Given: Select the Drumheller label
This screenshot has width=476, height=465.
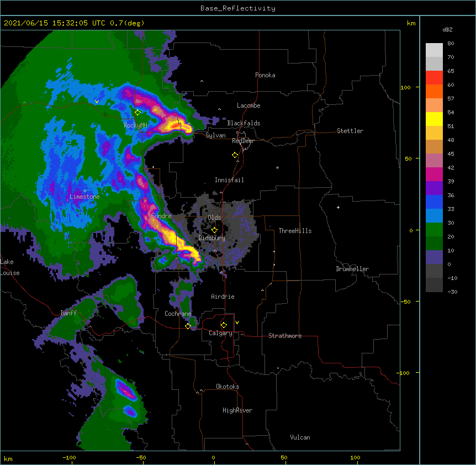Looking at the screenshot, I should click(x=352, y=269).
